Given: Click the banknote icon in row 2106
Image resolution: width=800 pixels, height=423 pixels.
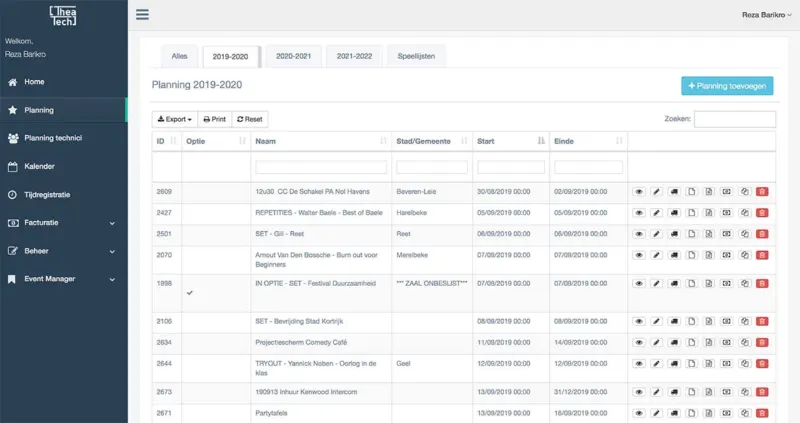Looking at the screenshot, I should pos(727,321).
